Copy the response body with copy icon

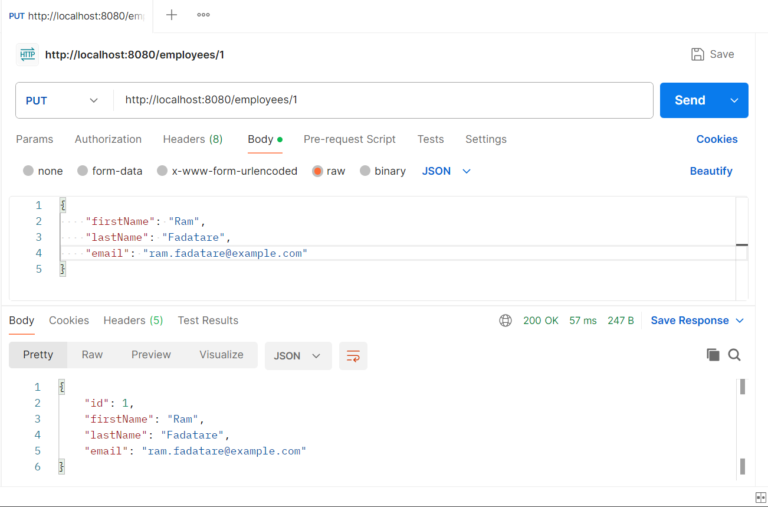[713, 355]
